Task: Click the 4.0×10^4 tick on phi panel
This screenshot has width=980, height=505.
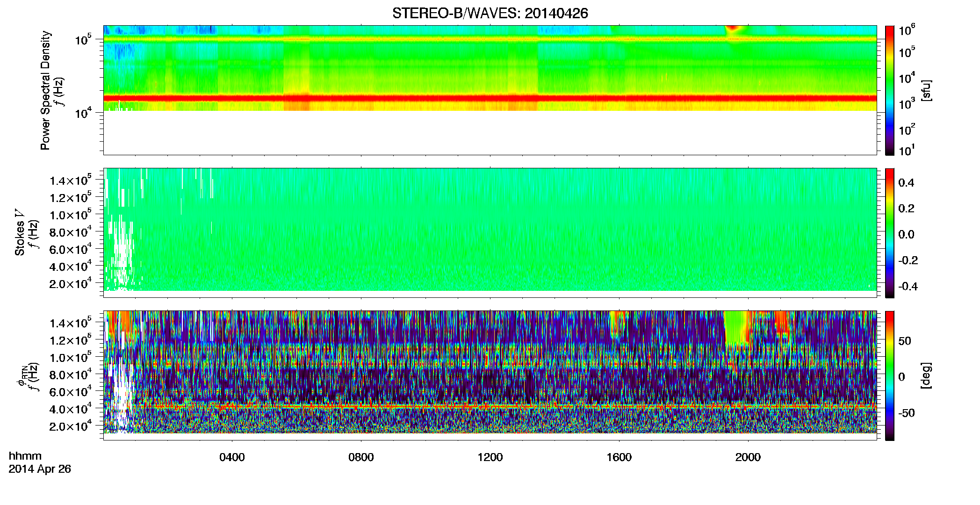Action: coord(71,409)
